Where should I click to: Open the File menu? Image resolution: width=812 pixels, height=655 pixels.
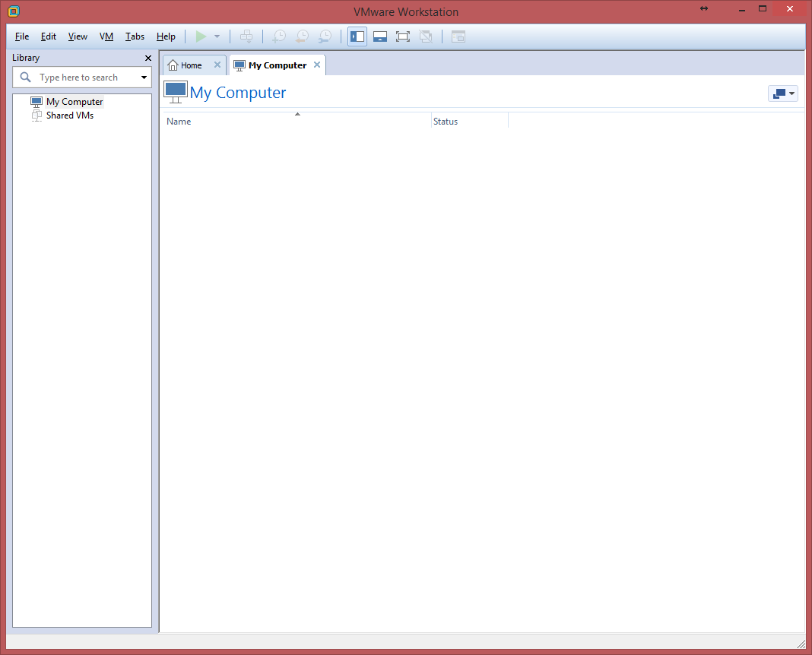pos(22,36)
